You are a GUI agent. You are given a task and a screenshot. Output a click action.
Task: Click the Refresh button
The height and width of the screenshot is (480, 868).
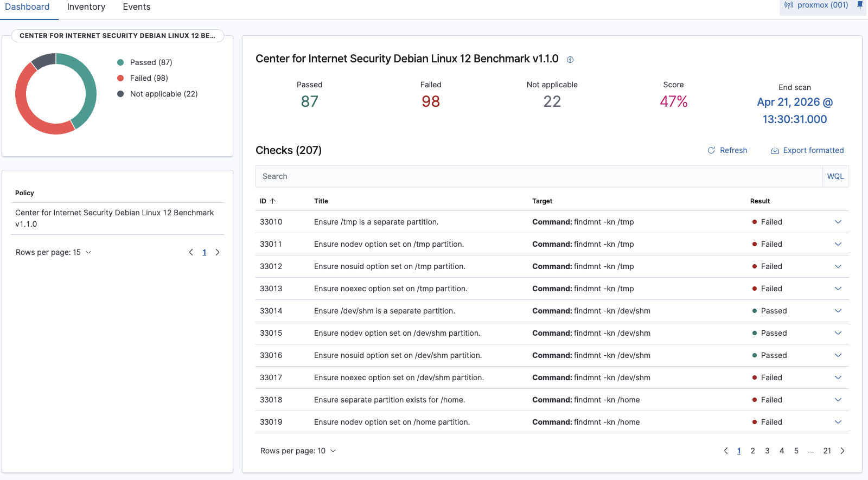[x=727, y=150]
